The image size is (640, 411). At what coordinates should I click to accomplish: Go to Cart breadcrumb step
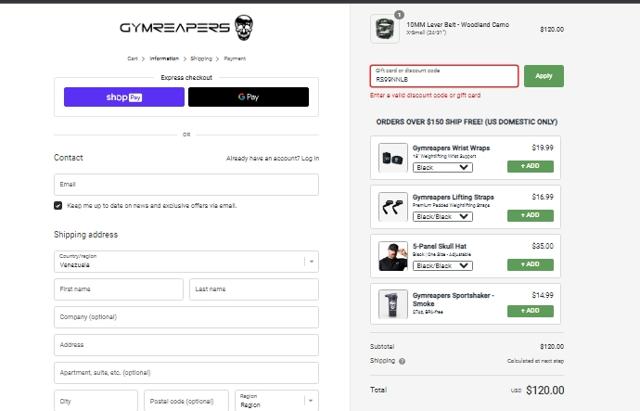click(x=132, y=59)
